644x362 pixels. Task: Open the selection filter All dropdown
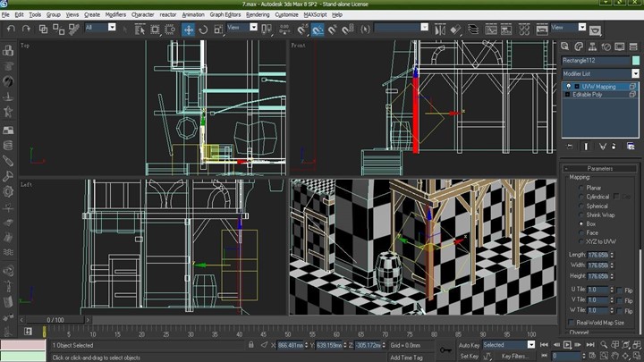112,27
